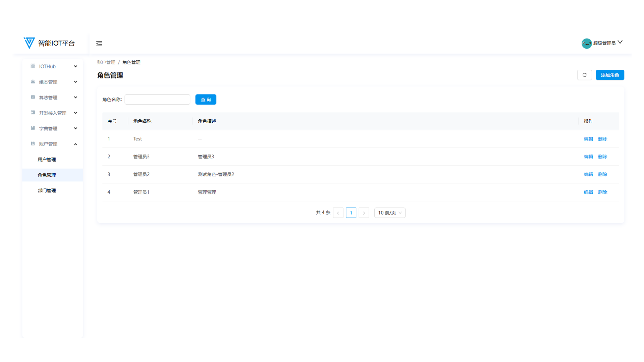Viewport: 644px width, 362px height.
Task: Click 删除 link for 管理员1 row
Action: (602, 192)
